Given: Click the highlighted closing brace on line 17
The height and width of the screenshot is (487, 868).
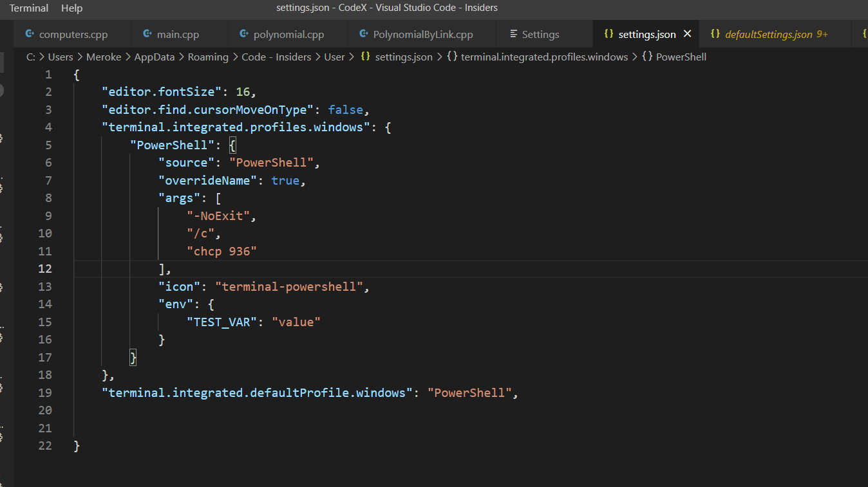Looking at the screenshot, I should click(x=133, y=358).
